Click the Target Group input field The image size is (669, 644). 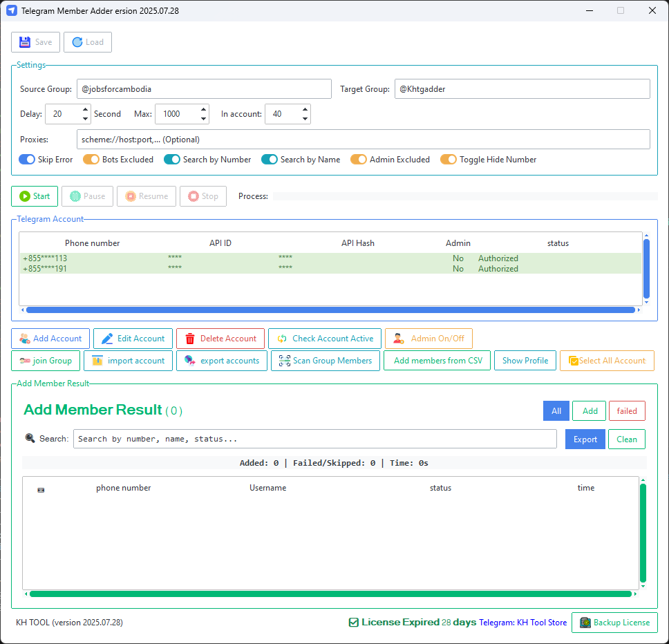coord(522,88)
